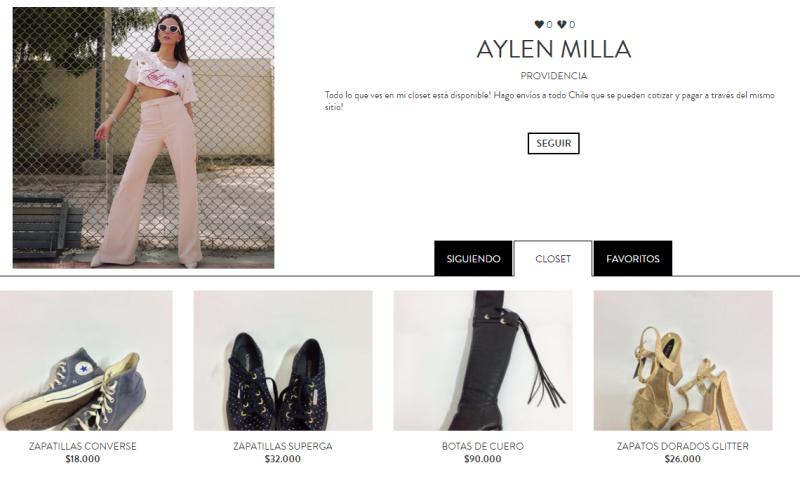Open the Zapatos Dorados Glitter product image
This screenshot has height=477, width=800.
click(683, 361)
